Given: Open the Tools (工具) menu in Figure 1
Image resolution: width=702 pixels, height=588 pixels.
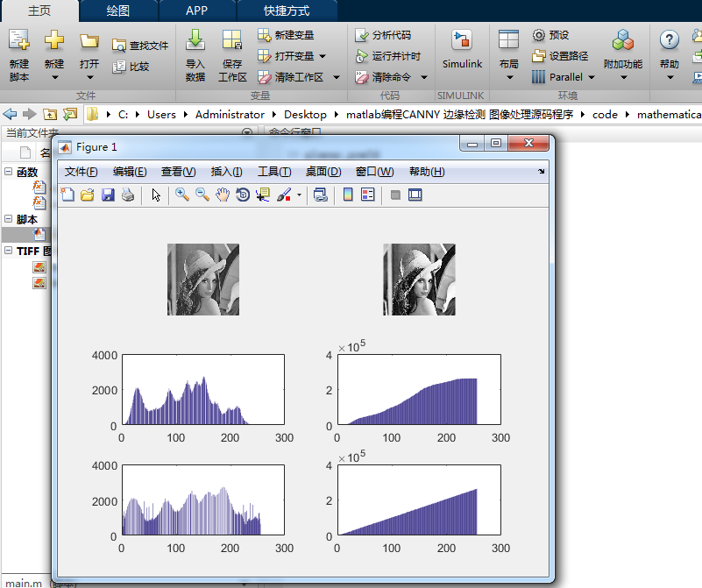Looking at the screenshot, I should tap(274, 172).
